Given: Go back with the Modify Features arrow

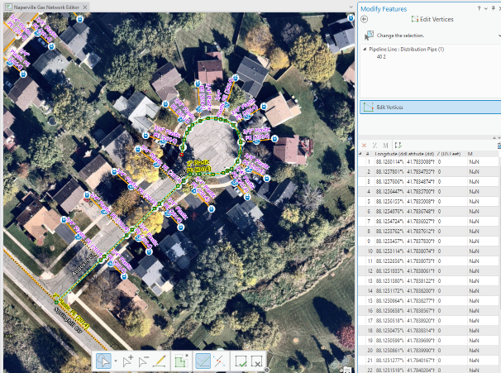Looking at the screenshot, I should [364, 19].
